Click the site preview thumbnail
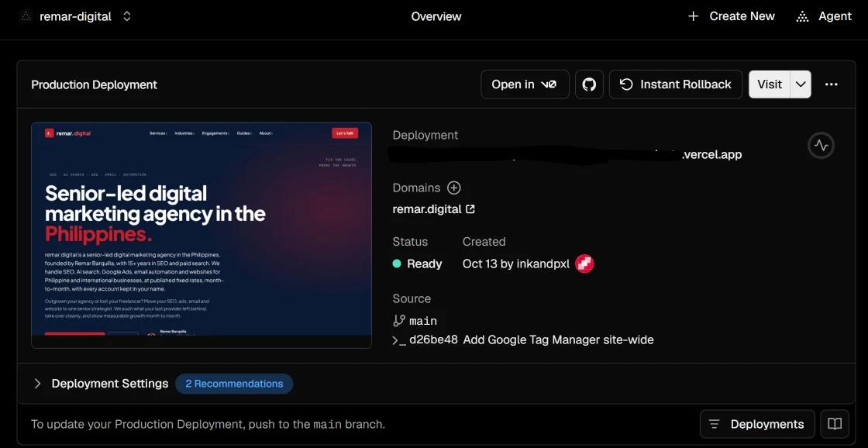This screenshot has height=448, width=868. 201,235
